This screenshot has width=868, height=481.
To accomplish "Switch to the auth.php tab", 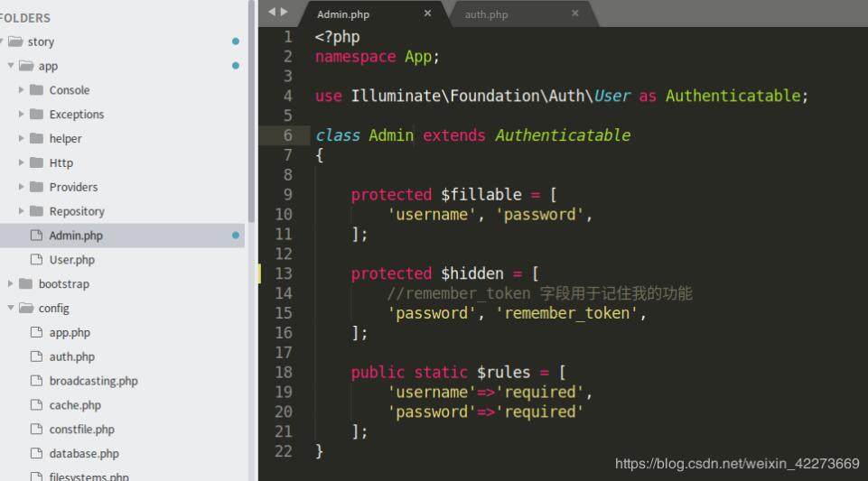I will coord(487,14).
